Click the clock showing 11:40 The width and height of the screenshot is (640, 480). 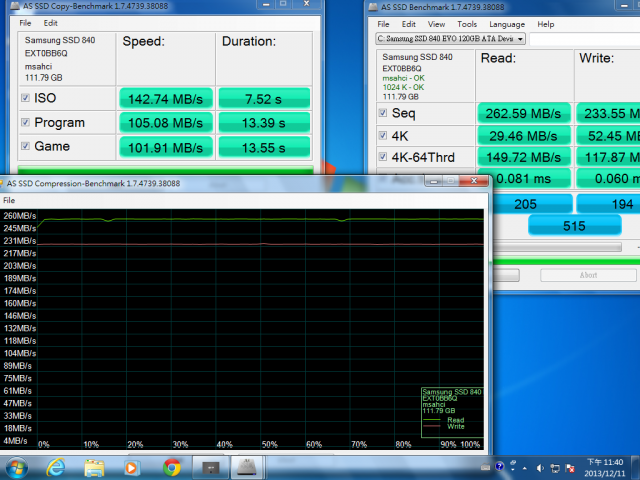click(605, 462)
